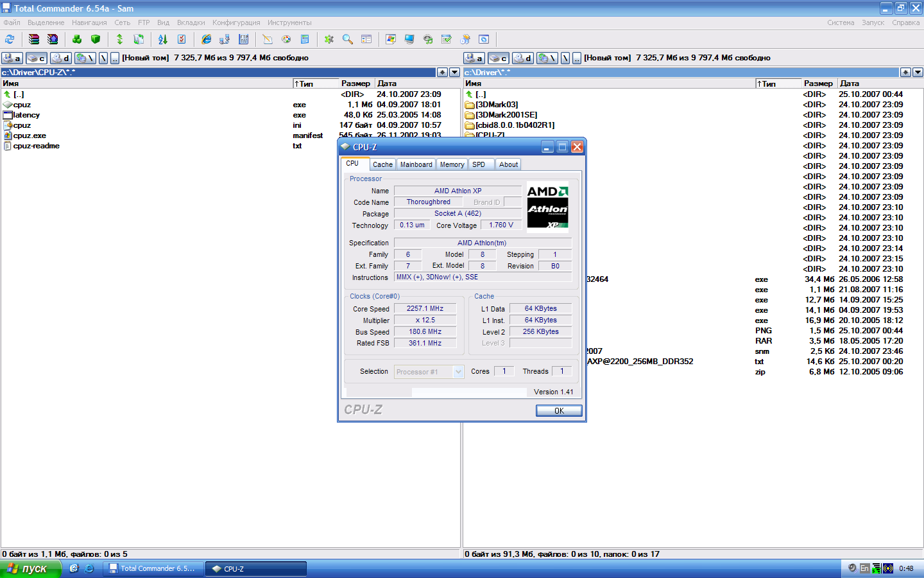
Task: Open left panel favorites asterisk button
Action: (x=443, y=73)
